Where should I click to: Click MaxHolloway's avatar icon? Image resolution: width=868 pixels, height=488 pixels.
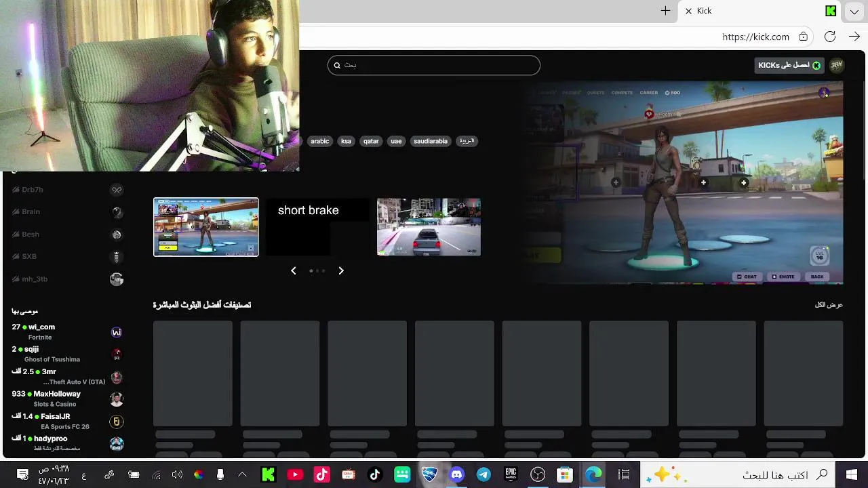pyautogui.click(x=117, y=399)
